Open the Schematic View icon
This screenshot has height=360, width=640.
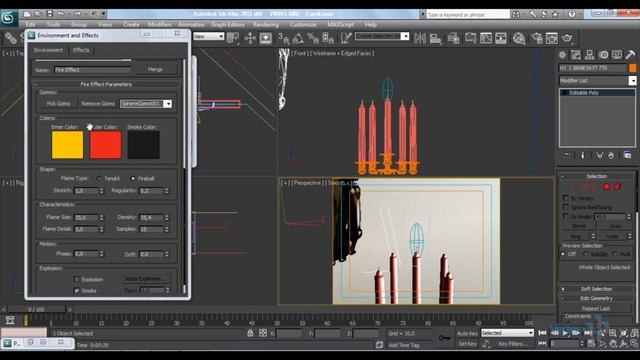pyautogui.click(x=501, y=38)
